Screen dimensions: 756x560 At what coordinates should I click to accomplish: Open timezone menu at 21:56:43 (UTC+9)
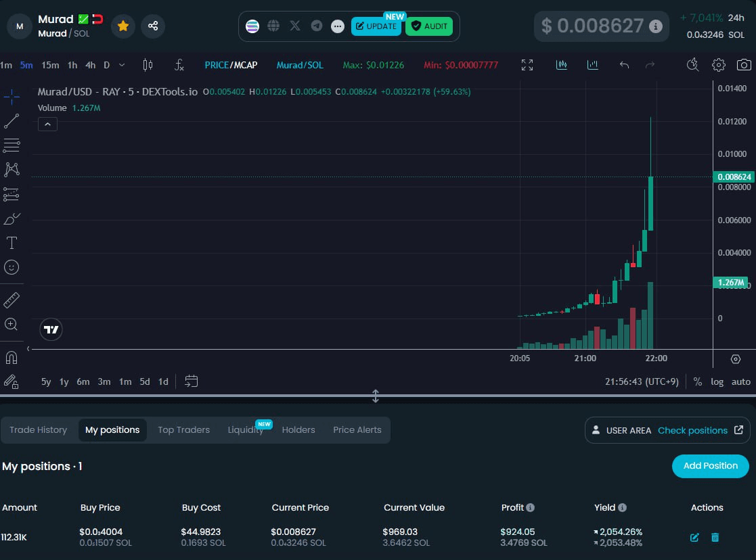642,381
